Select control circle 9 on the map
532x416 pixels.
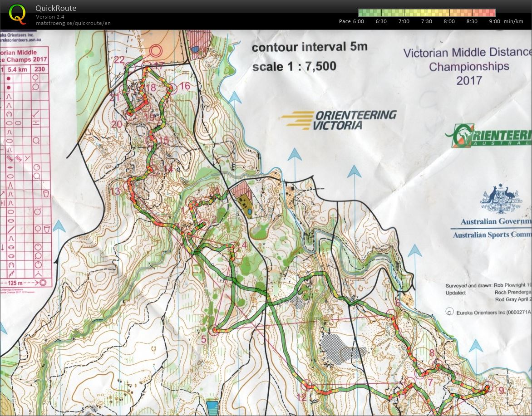488,388
